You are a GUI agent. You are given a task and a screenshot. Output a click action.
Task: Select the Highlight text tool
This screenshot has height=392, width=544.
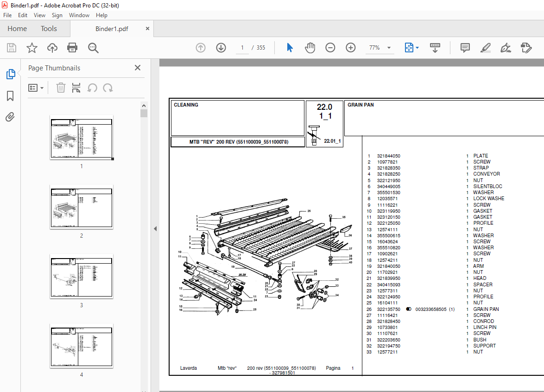click(x=485, y=48)
